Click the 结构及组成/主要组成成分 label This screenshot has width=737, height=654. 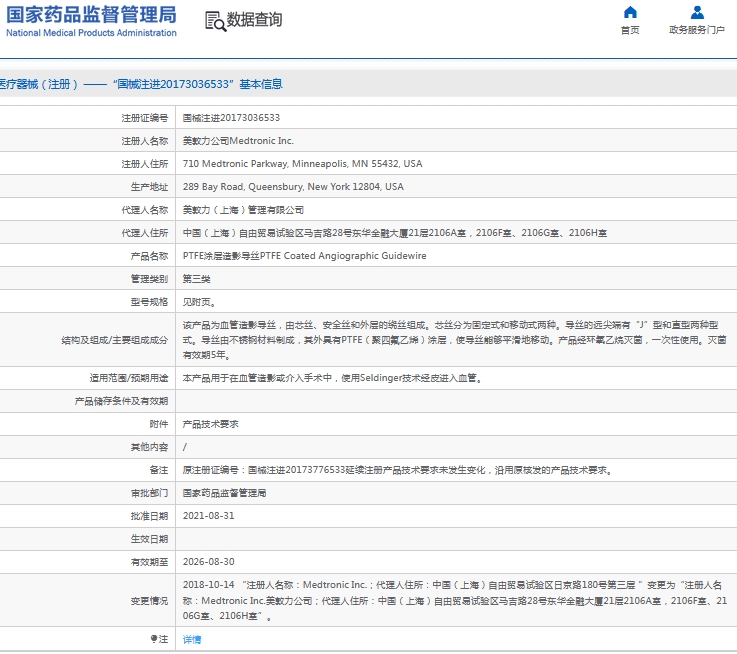pyautogui.click(x=115, y=340)
